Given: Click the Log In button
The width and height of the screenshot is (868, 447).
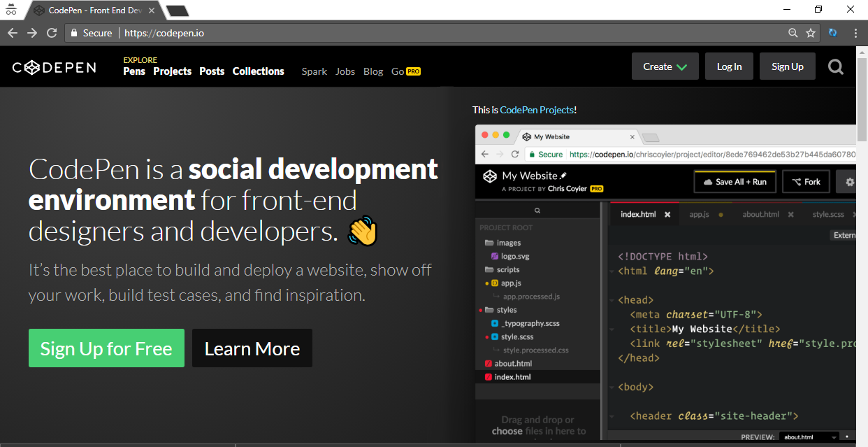Looking at the screenshot, I should click(x=729, y=66).
